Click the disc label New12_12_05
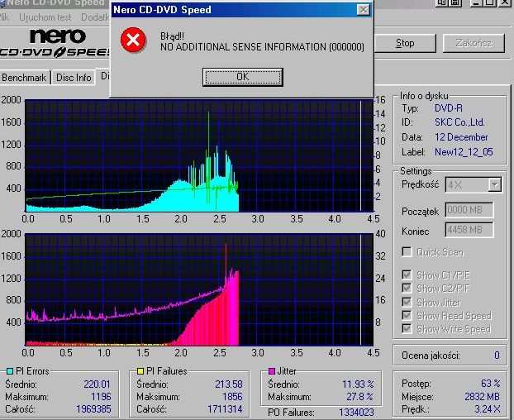This screenshot has height=420, width=514. point(464,152)
